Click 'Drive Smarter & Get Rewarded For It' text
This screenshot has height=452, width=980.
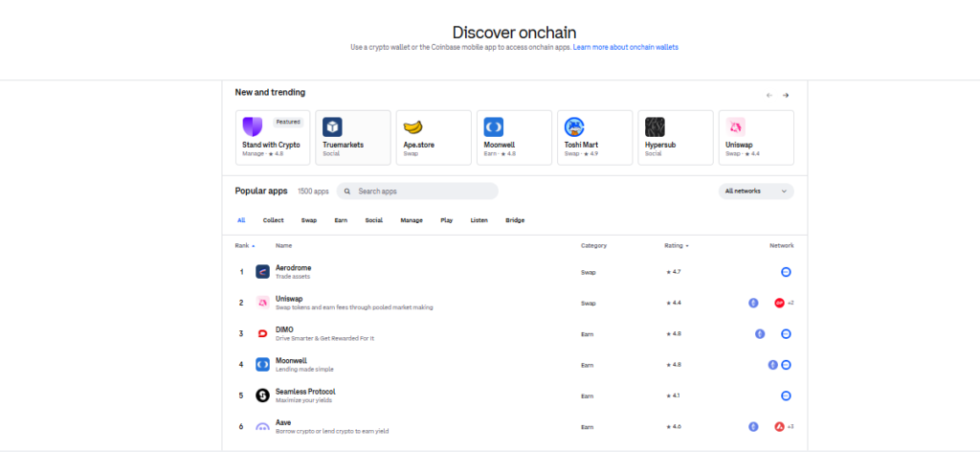tap(325, 339)
